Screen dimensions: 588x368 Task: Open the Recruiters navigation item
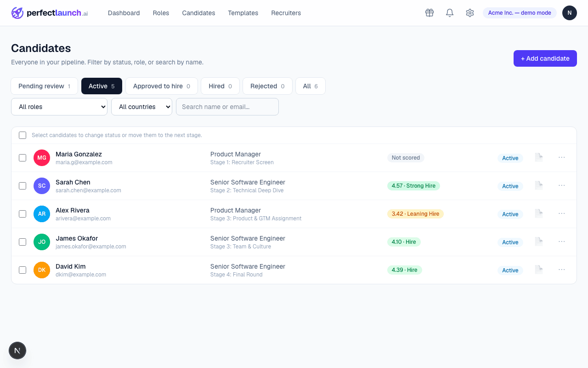pyautogui.click(x=286, y=13)
